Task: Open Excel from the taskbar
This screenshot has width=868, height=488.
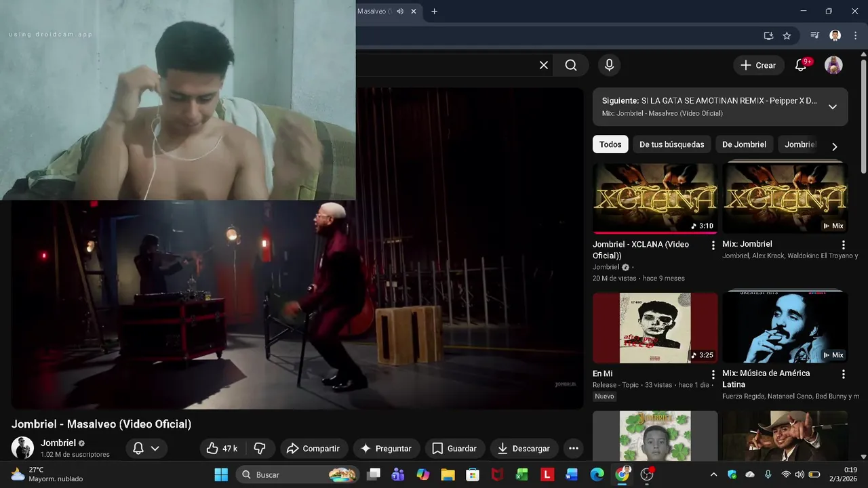Action: click(x=522, y=474)
